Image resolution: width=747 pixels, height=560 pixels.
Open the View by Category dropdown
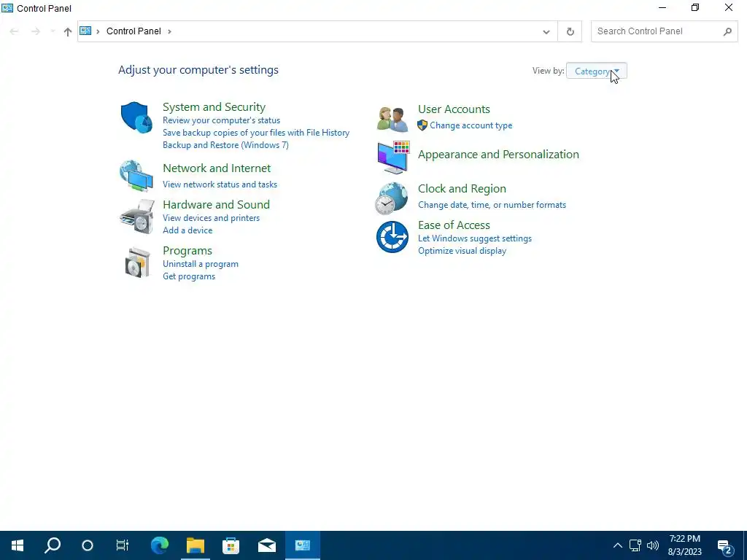tap(597, 71)
